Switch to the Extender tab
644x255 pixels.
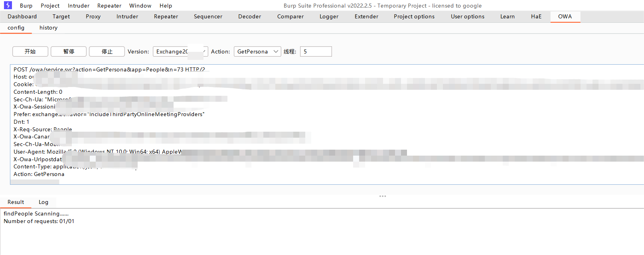[366, 16]
